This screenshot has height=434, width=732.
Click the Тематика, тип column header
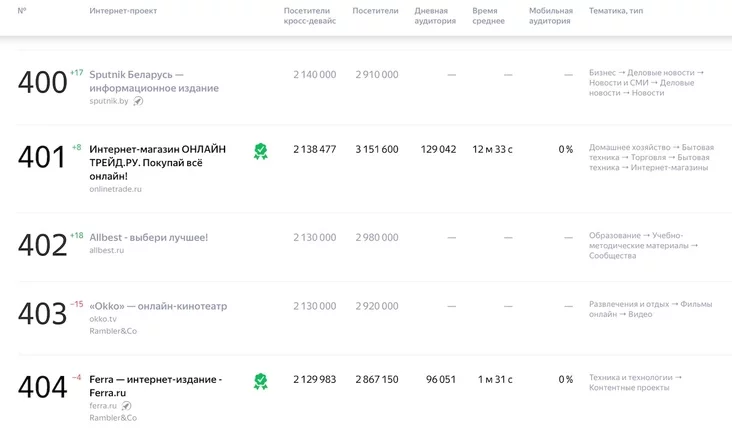click(x=616, y=11)
